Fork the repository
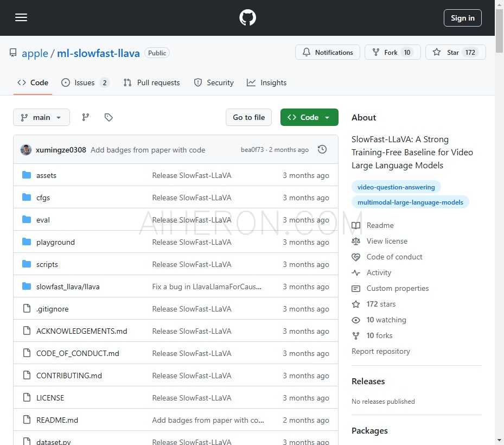Image resolution: width=504 pixels, height=445 pixels. coord(392,52)
